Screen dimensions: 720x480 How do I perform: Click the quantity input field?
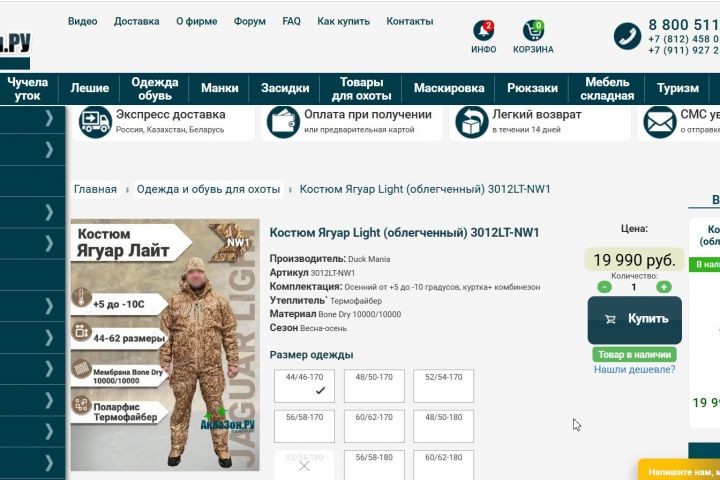(x=634, y=287)
